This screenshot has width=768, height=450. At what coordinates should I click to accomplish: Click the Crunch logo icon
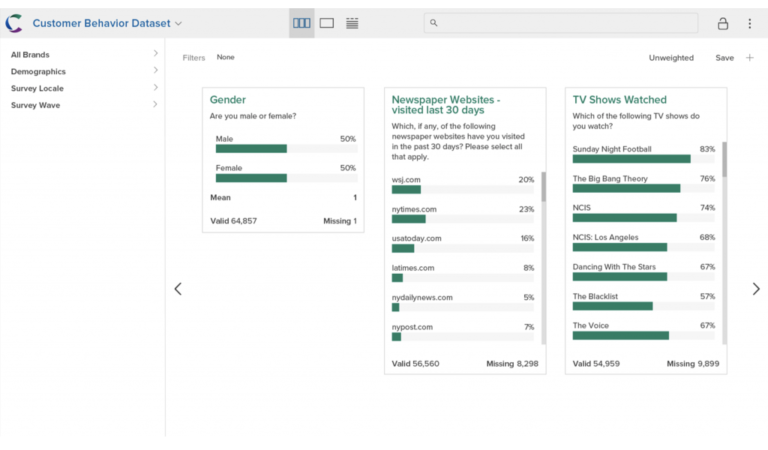[x=15, y=23]
